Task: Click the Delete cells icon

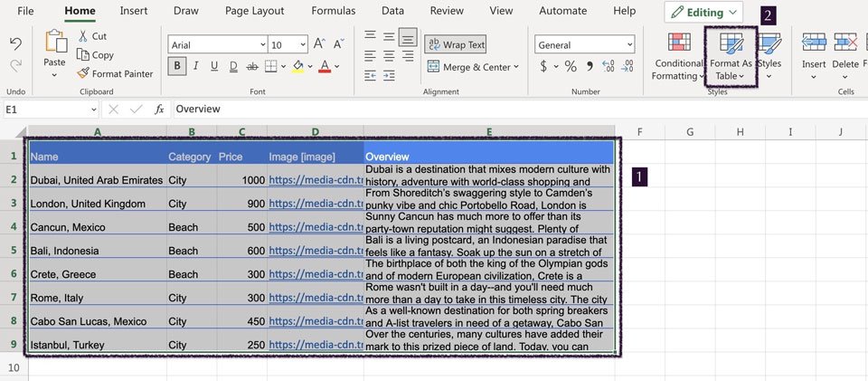Action: (845, 43)
